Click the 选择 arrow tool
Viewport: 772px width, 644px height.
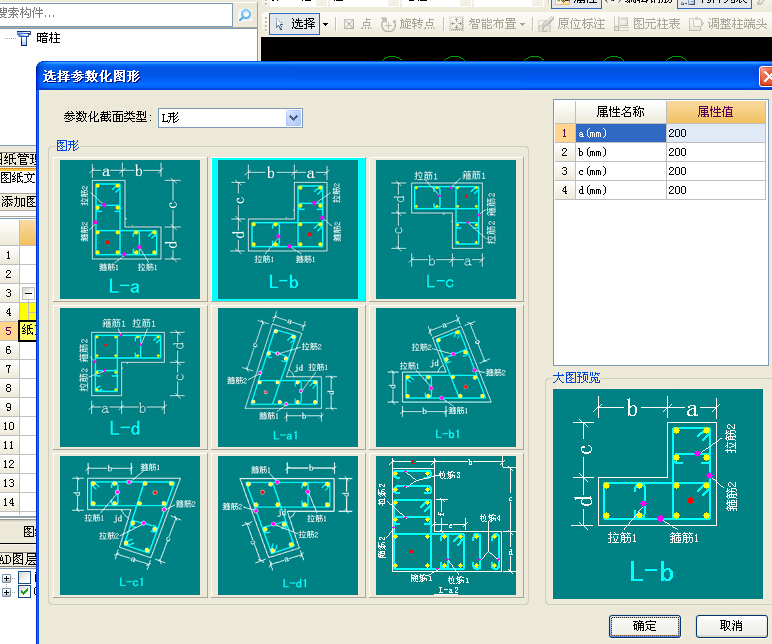[x=294, y=24]
